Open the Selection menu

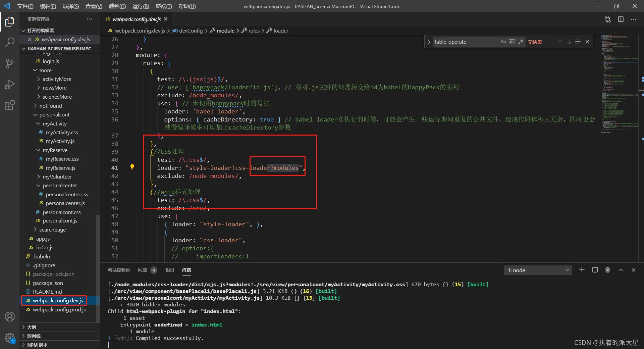coord(71,6)
